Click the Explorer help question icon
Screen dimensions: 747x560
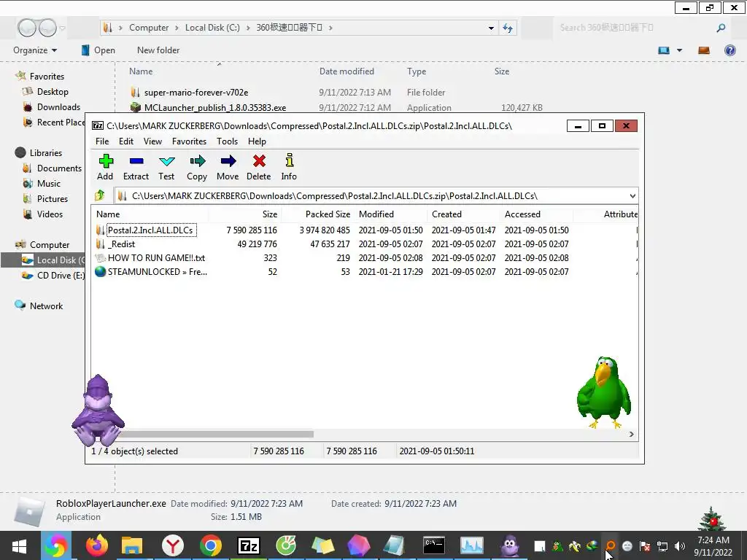click(729, 50)
